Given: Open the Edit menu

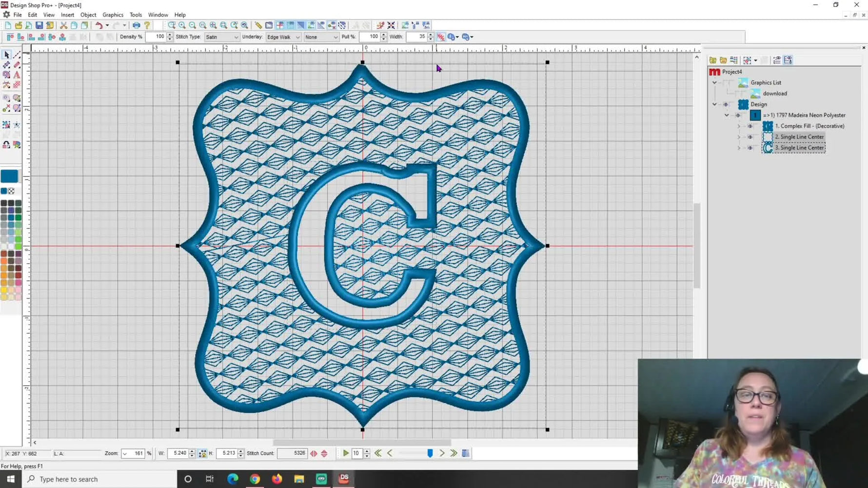Looking at the screenshot, I should 32,15.
